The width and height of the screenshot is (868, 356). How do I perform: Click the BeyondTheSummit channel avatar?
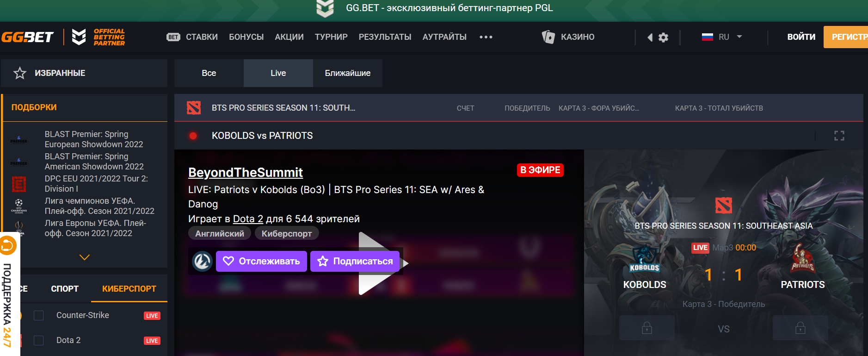202,261
